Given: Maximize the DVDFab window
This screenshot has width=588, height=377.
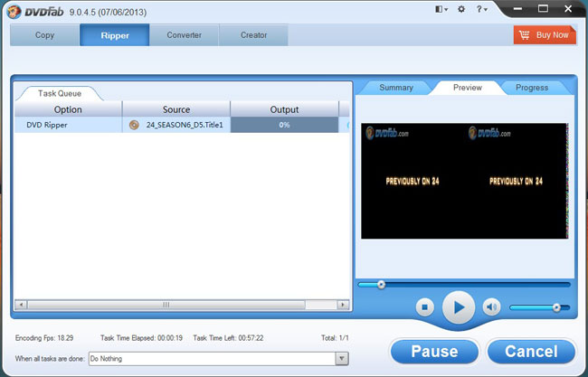Looking at the screenshot, I should tap(543, 9).
